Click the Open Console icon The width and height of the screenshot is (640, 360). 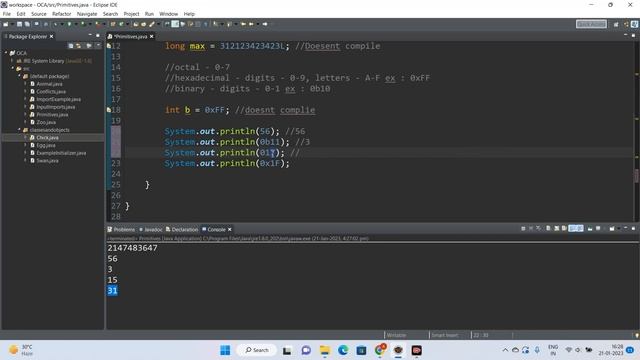tap(612, 229)
